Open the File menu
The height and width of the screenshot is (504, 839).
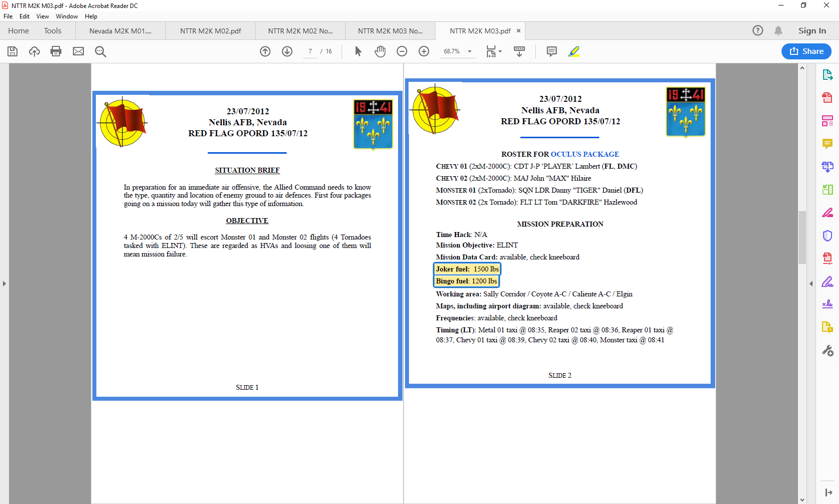pos(8,16)
